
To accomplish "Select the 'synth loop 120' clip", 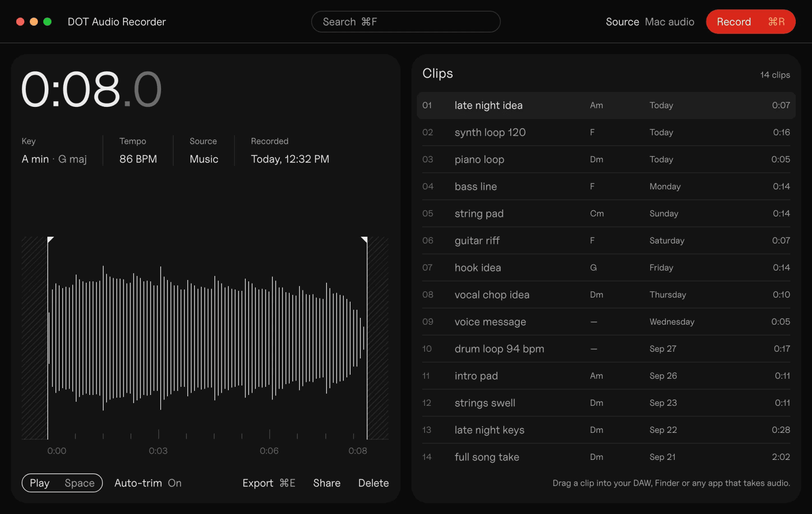I will pos(606,132).
